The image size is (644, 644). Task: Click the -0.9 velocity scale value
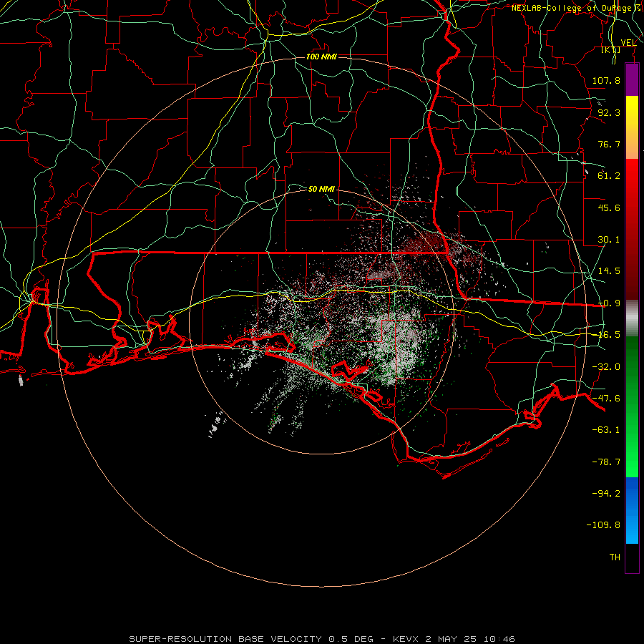coord(609,303)
